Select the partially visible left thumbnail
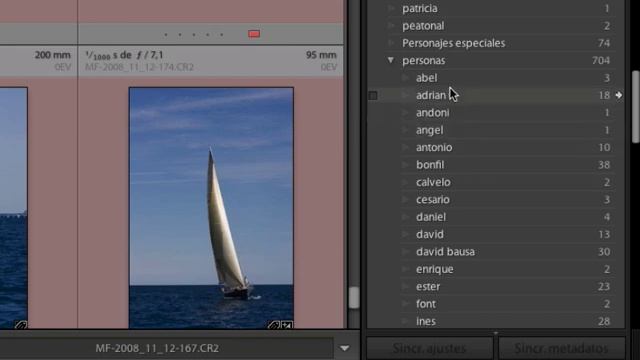Image resolution: width=640 pixels, height=360 pixels. 13,207
